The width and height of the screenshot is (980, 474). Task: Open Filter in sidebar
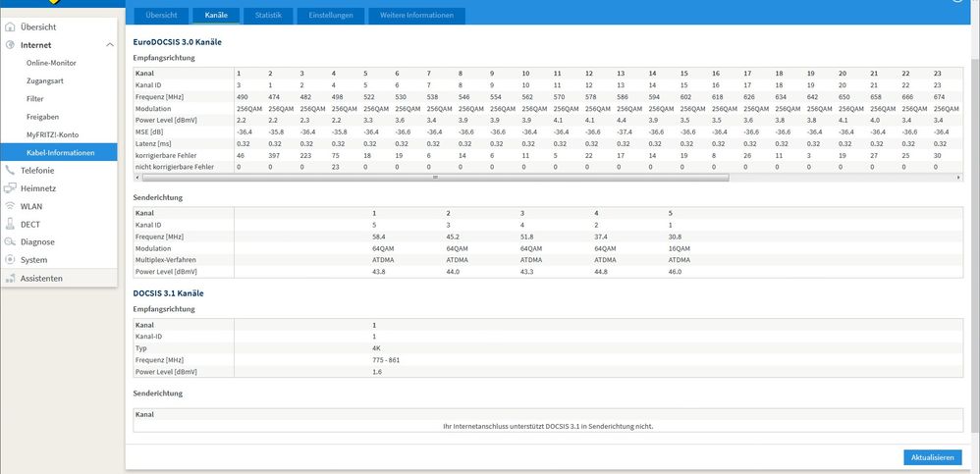[x=35, y=99]
